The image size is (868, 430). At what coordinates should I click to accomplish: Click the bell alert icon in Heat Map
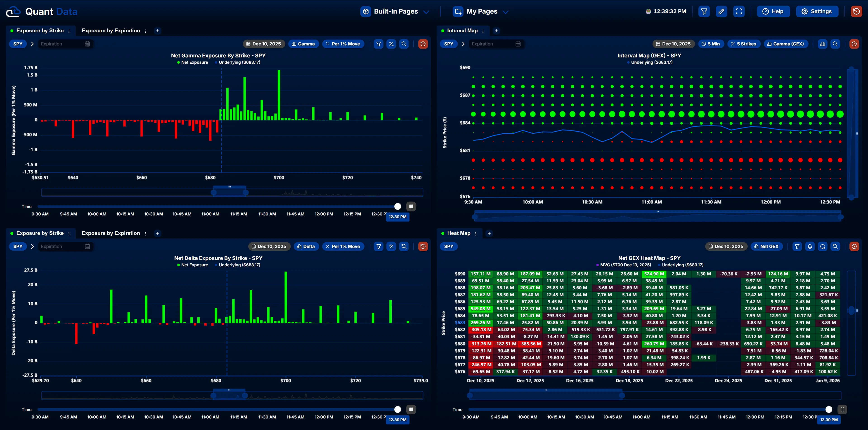810,246
